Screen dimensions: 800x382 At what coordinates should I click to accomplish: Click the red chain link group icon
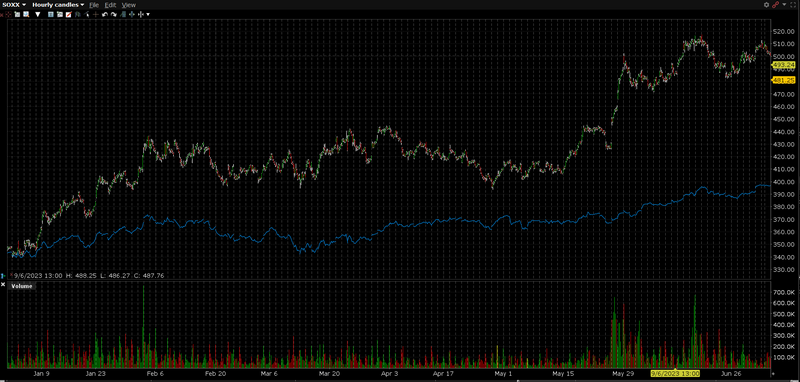tap(776, 5)
